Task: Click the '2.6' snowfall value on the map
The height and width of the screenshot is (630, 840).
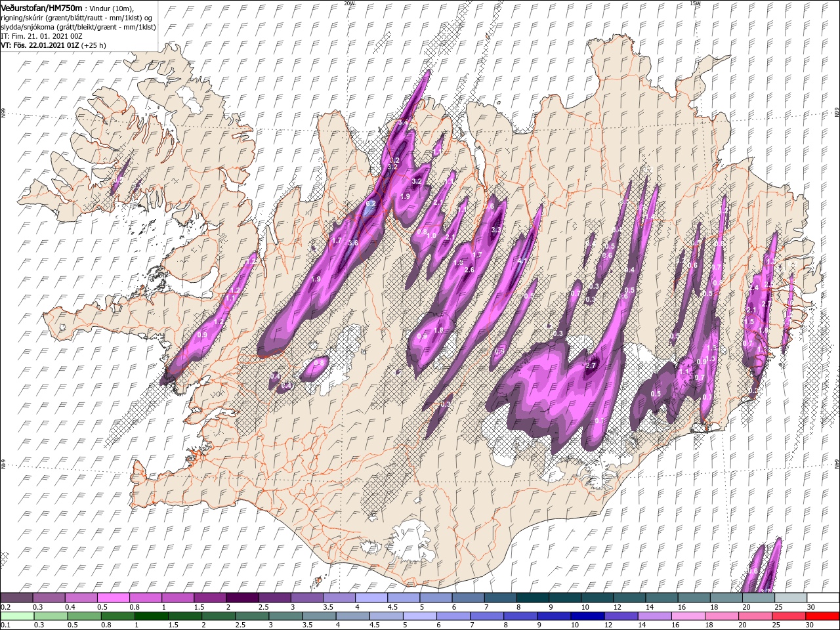Action: coord(469,270)
